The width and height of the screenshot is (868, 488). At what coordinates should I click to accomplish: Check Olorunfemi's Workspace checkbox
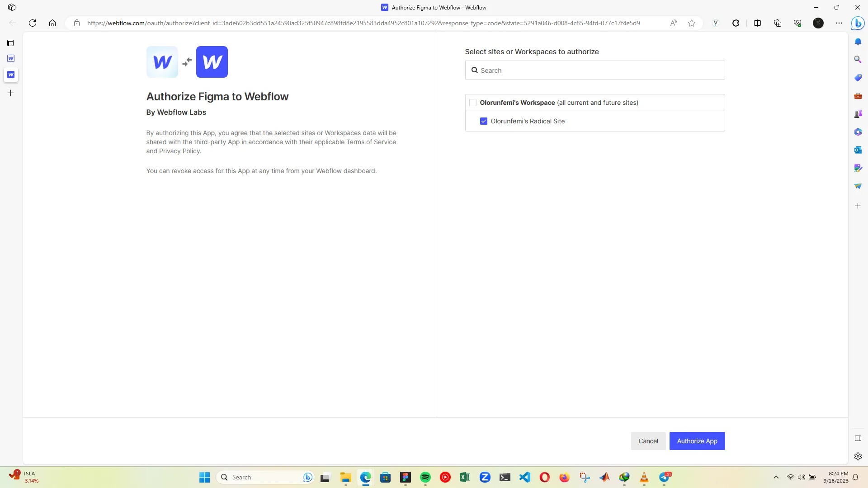pos(473,103)
